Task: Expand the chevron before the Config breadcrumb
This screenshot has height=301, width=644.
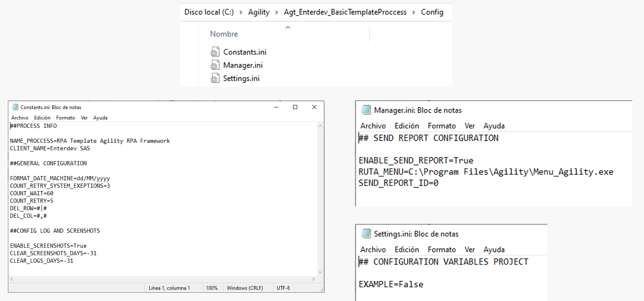Action: pos(414,12)
